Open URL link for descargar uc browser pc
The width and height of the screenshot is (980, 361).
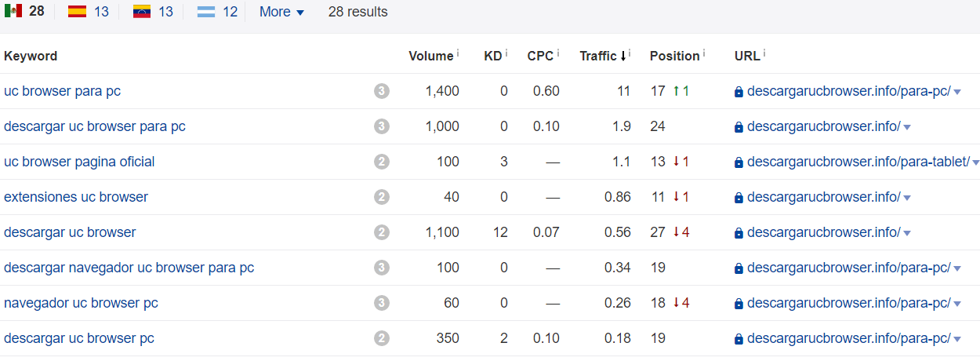pyautogui.click(x=848, y=338)
